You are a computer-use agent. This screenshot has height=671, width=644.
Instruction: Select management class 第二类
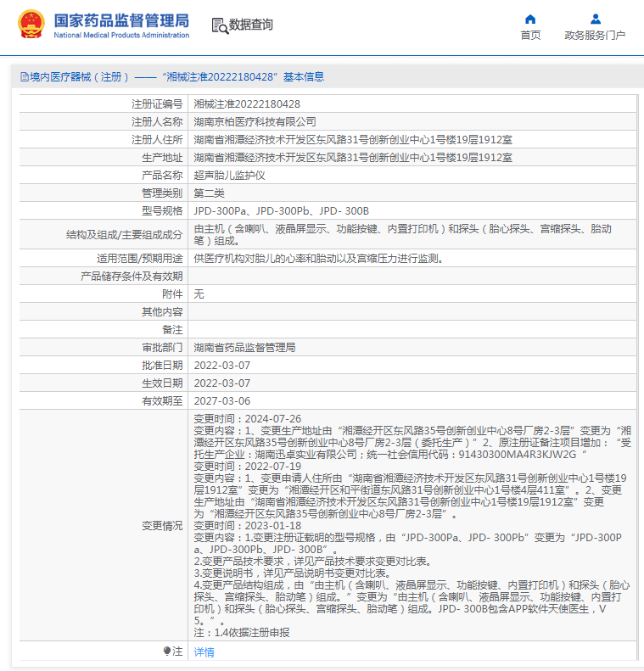[x=210, y=193]
